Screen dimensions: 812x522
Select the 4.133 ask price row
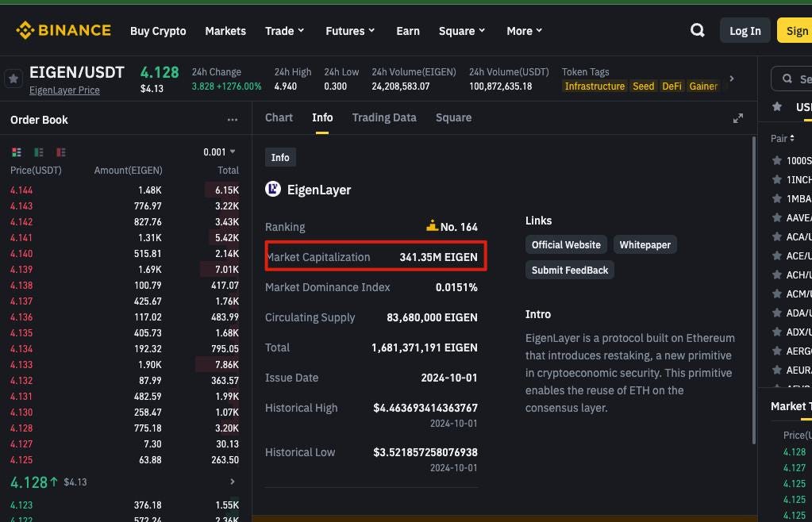click(125, 364)
